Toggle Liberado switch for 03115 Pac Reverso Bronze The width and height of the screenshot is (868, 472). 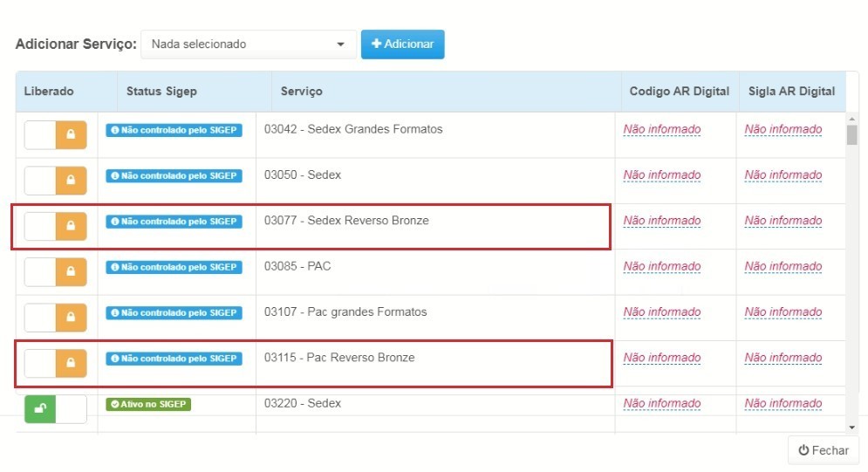coord(55,363)
